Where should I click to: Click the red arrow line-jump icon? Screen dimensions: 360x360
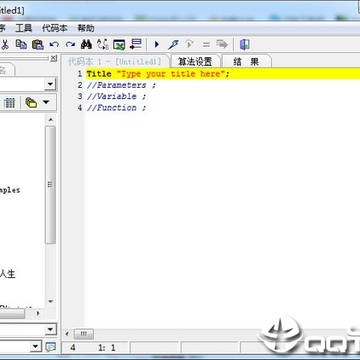click(x=135, y=44)
